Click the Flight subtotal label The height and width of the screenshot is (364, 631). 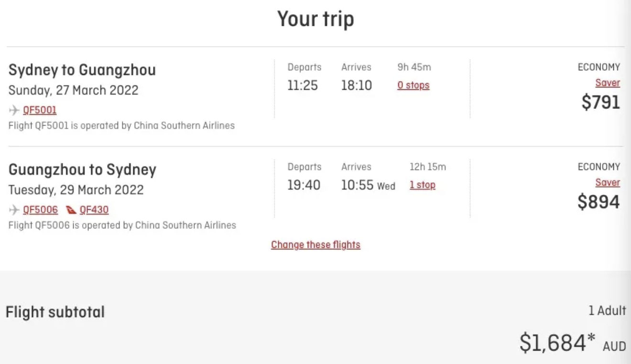point(55,312)
